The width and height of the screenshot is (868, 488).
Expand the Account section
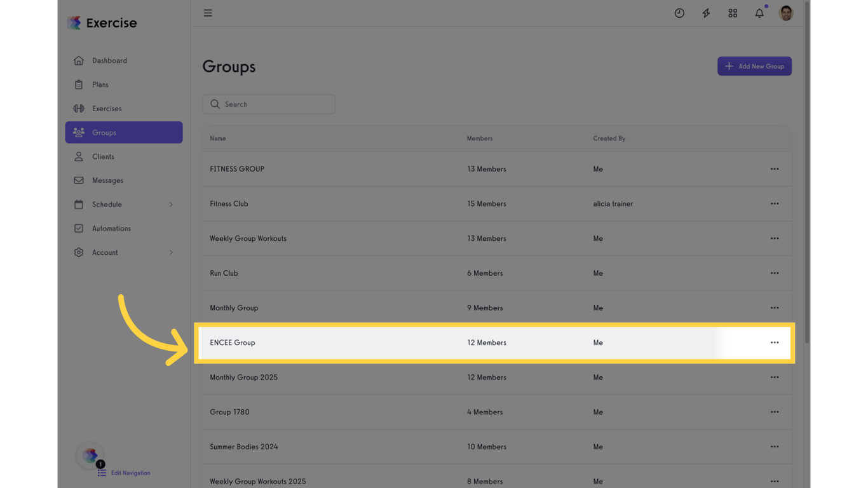[170, 252]
